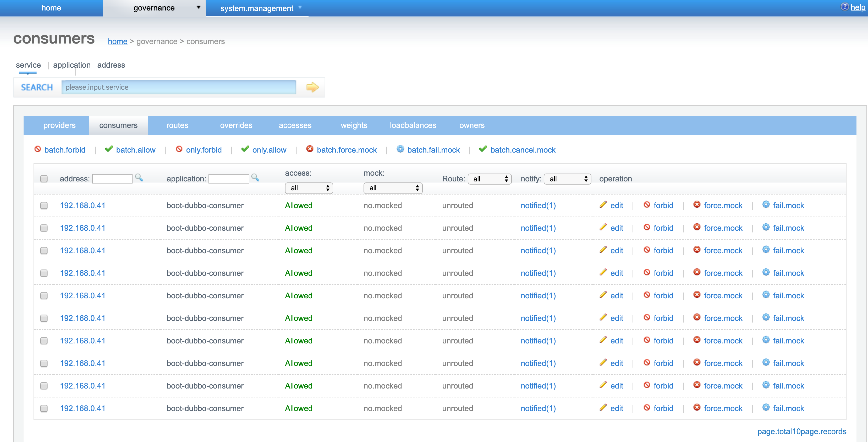This screenshot has height=442, width=868.
Task: Click the magnifier icon next to address filter
Action: pyautogui.click(x=139, y=178)
